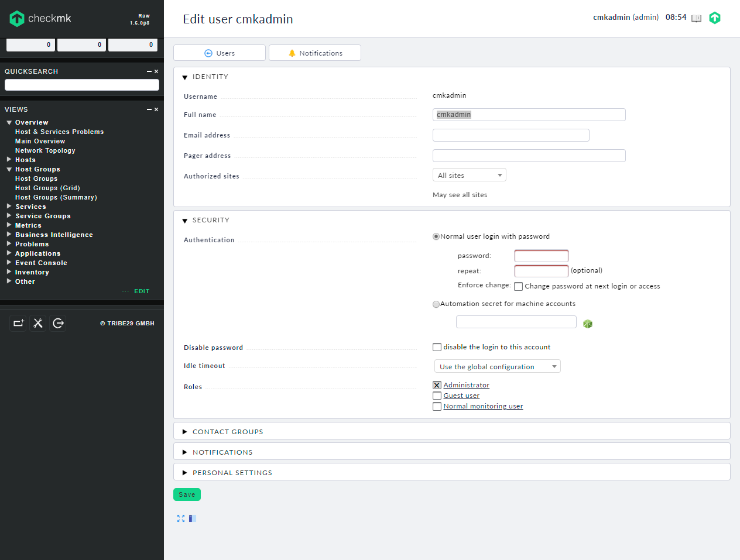The width and height of the screenshot is (740, 560).
Task: Open the Guest user role link
Action: tap(461, 396)
